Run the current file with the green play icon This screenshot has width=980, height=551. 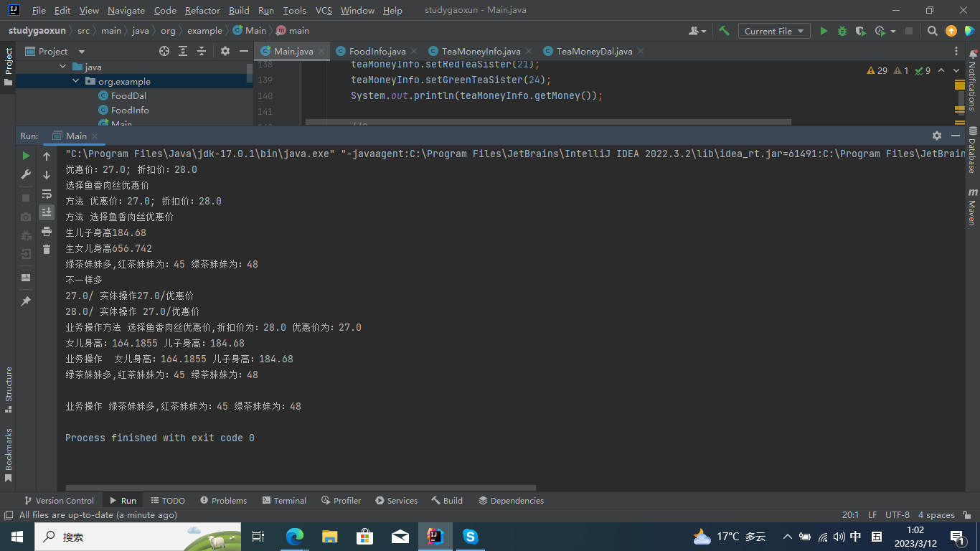coord(824,31)
